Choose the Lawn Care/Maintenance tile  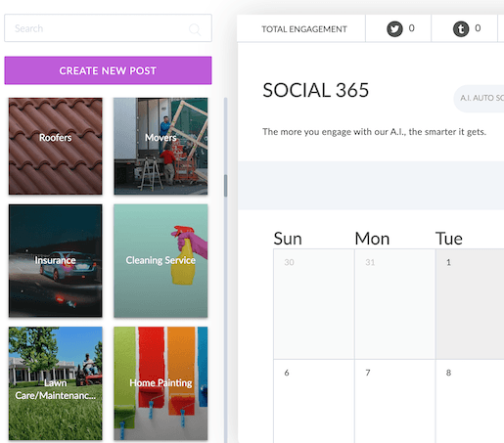tap(56, 383)
